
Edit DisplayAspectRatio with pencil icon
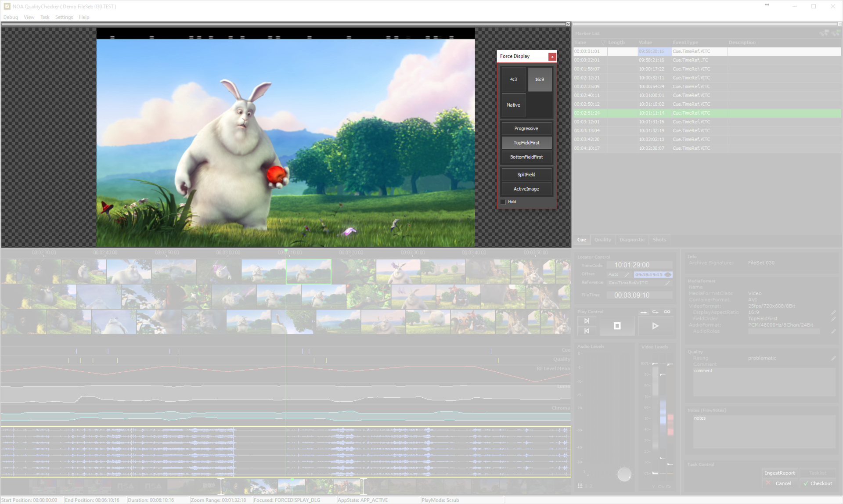tap(833, 313)
